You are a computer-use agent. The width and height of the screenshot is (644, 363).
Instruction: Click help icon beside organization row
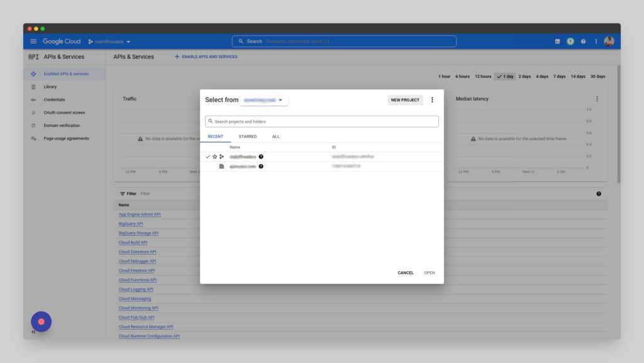tap(261, 166)
